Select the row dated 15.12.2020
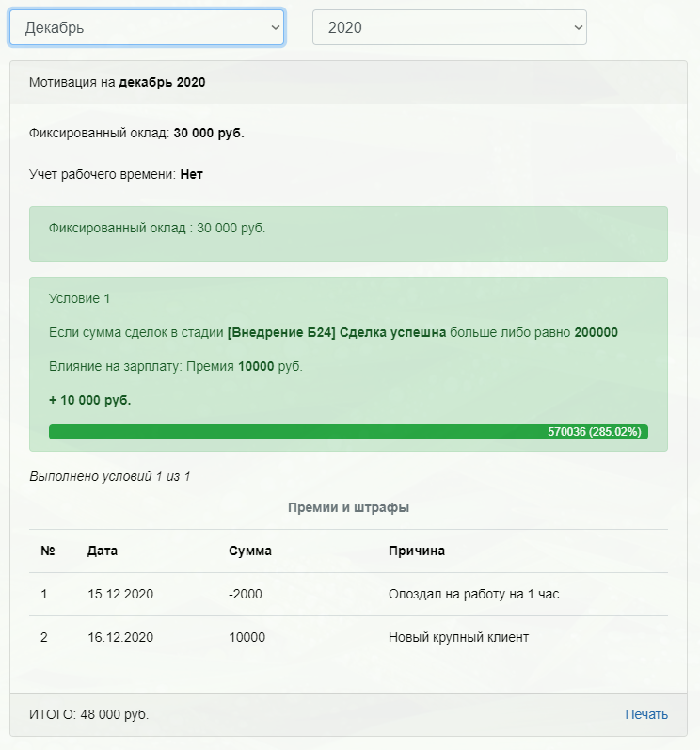Screen dimensions: 700x750 tap(348, 594)
